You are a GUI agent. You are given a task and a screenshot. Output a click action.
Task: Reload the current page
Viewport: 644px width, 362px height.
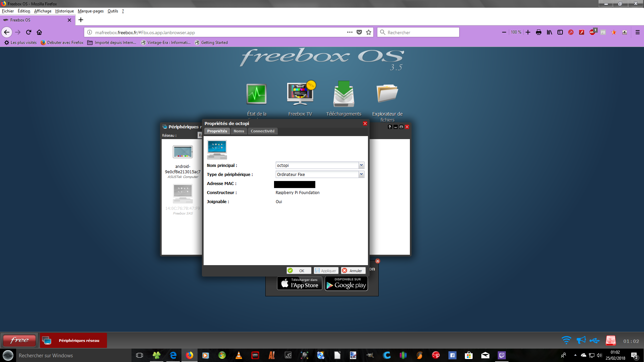point(29,32)
